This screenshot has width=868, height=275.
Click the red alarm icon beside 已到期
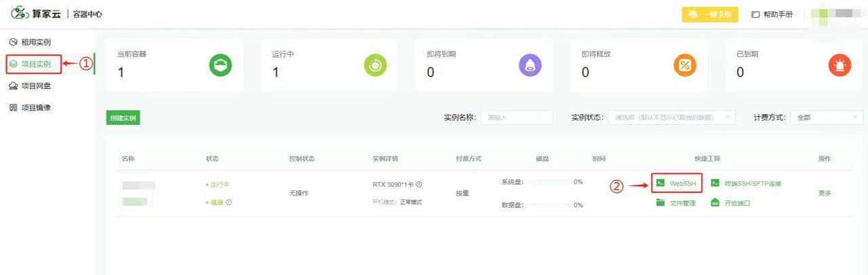(840, 65)
